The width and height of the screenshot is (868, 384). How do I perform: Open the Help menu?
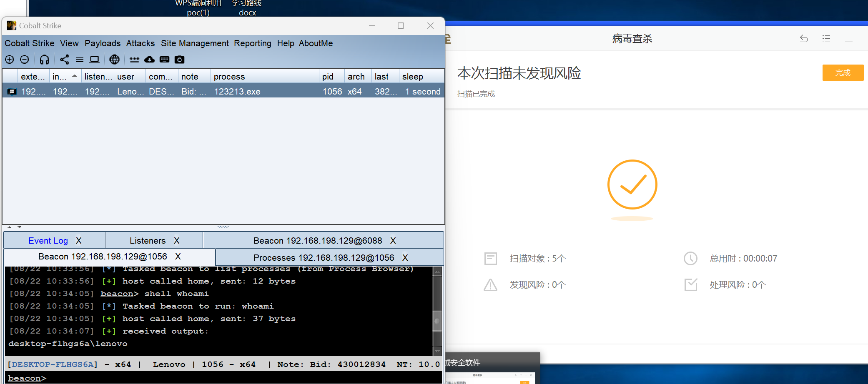[x=286, y=43]
